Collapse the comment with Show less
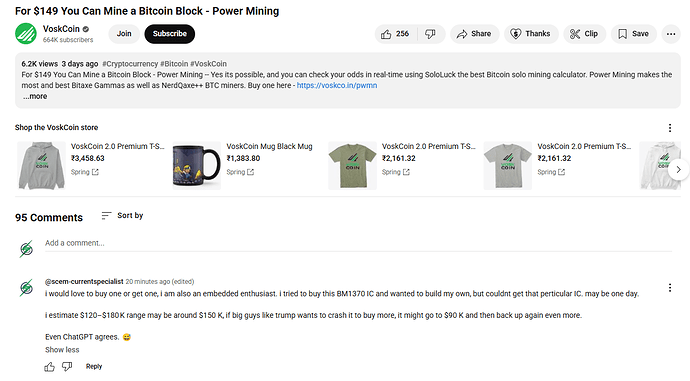 pos(62,350)
